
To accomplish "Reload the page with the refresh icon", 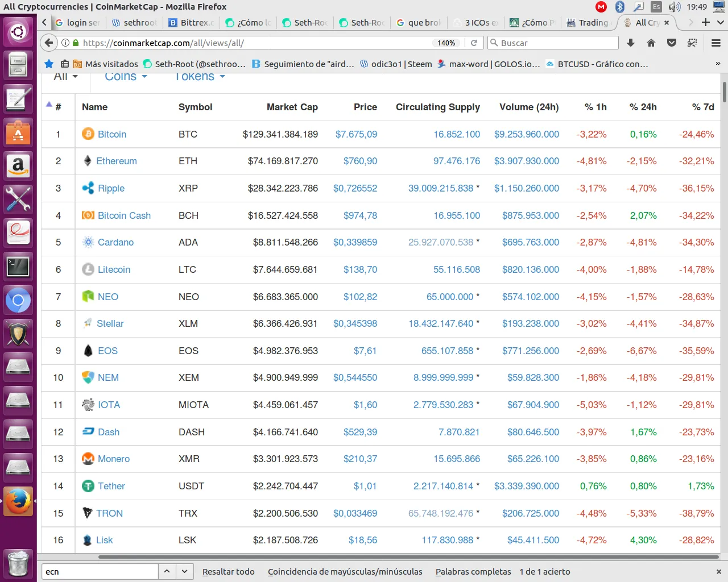I will tap(474, 43).
